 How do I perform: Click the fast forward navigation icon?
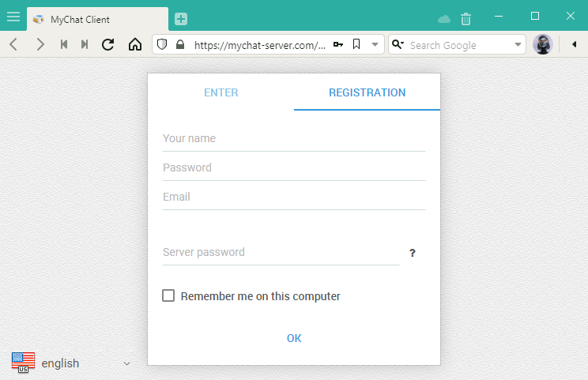coord(85,45)
